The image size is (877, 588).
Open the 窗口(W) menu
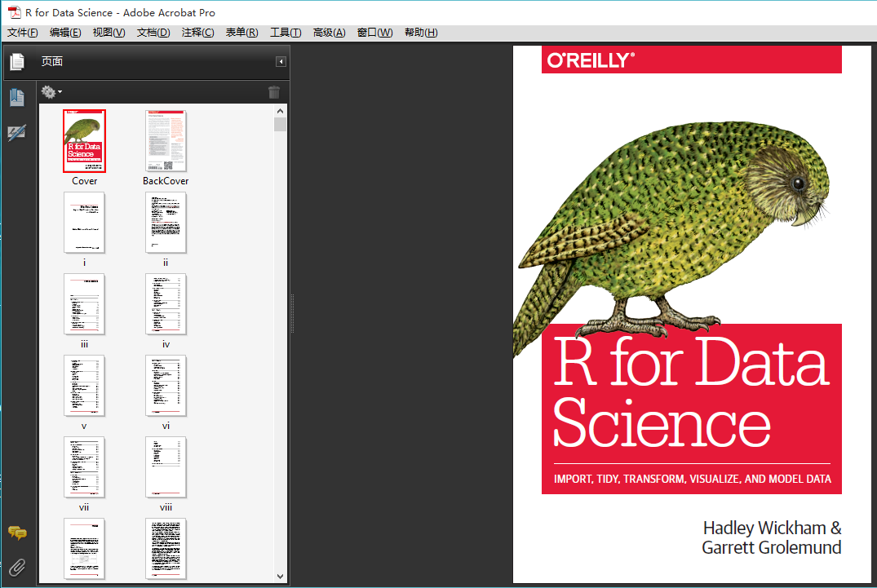pos(375,33)
